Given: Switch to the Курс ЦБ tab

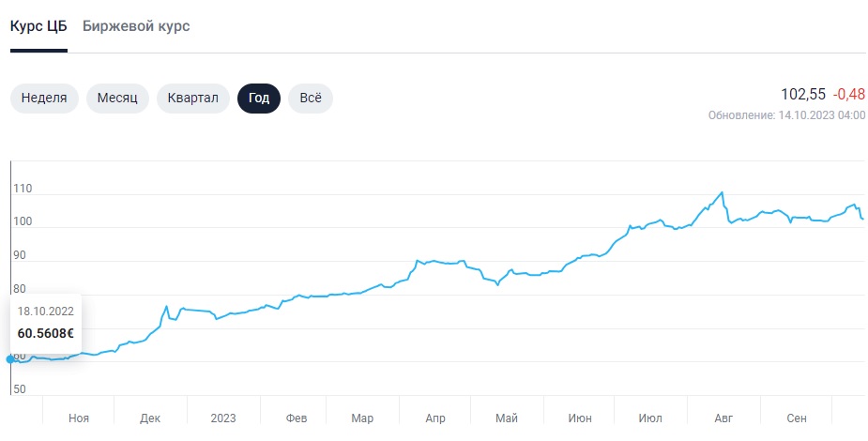Looking at the screenshot, I should (x=38, y=26).
